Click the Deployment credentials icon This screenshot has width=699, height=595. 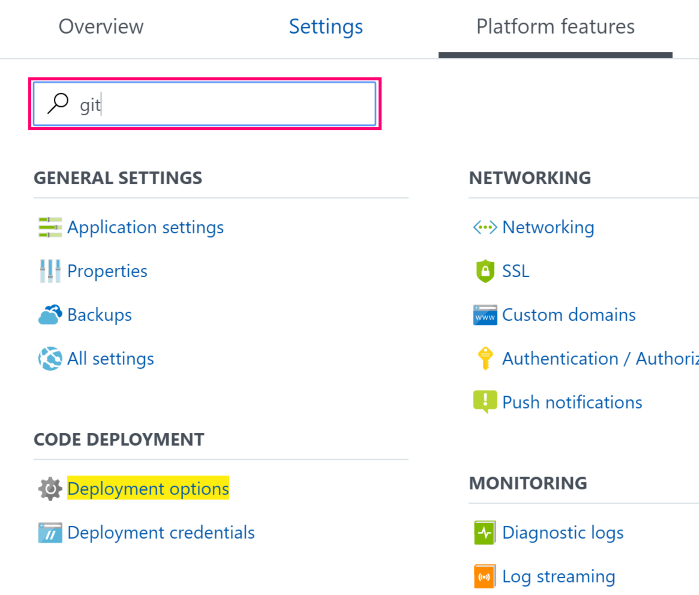(x=49, y=533)
